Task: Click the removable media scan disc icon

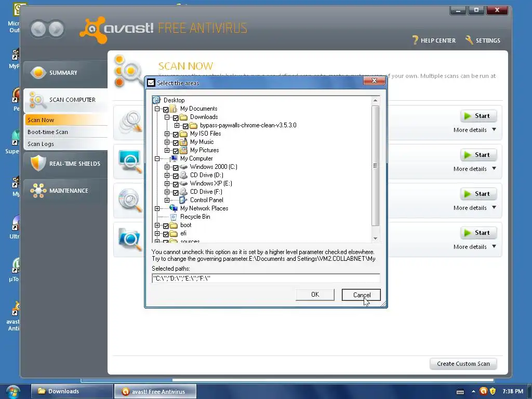Action: pos(130,200)
